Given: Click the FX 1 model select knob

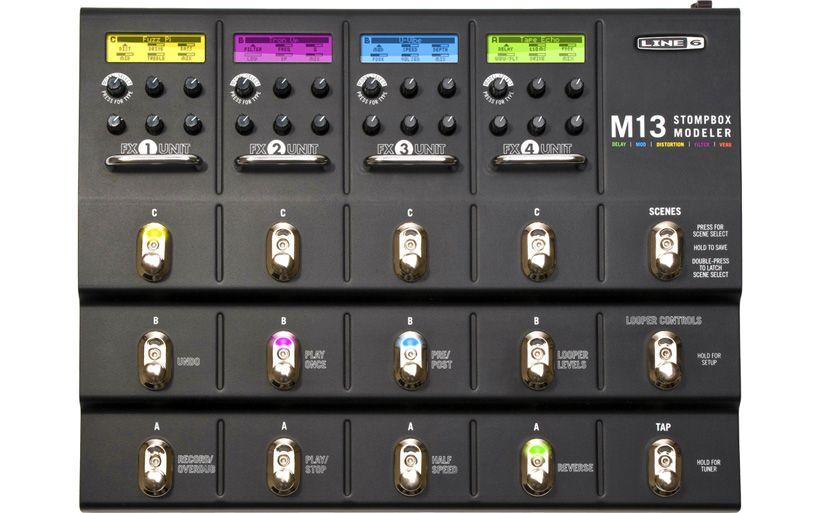Looking at the screenshot, I should click(x=116, y=86).
